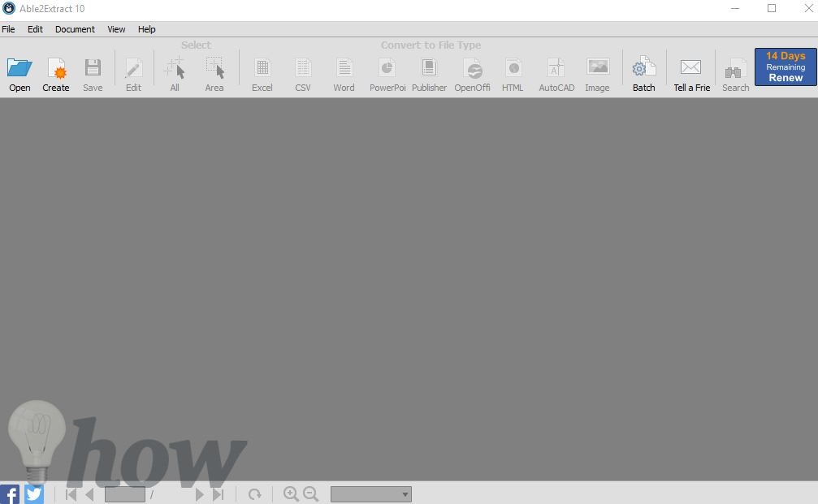Image resolution: width=818 pixels, height=504 pixels.
Task: Click the rotate page icon
Action: click(x=254, y=494)
